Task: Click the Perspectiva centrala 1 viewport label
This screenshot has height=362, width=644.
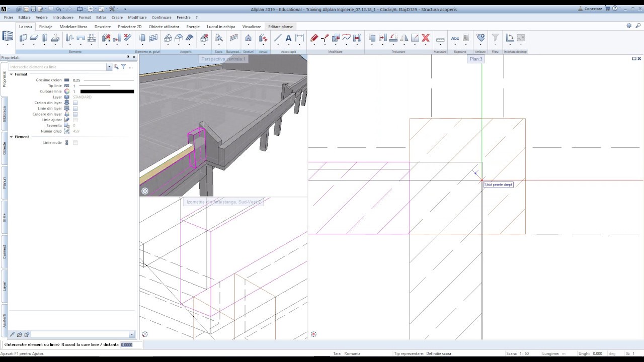Action: click(223, 59)
